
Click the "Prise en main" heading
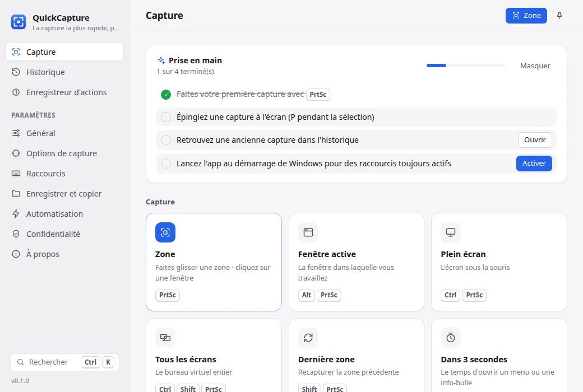pos(195,60)
